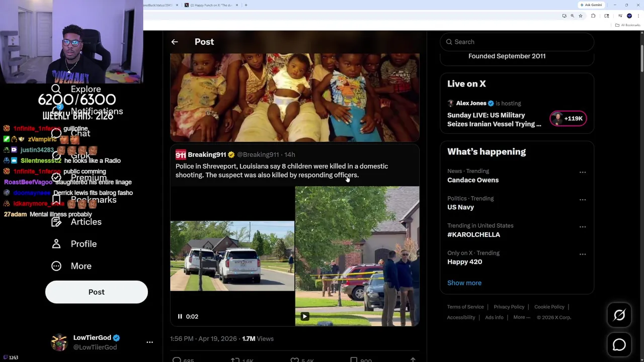The width and height of the screenshot is (644, 362).
Task: Open the police cars video thumbnail
Action: click(x=232, y=256)
